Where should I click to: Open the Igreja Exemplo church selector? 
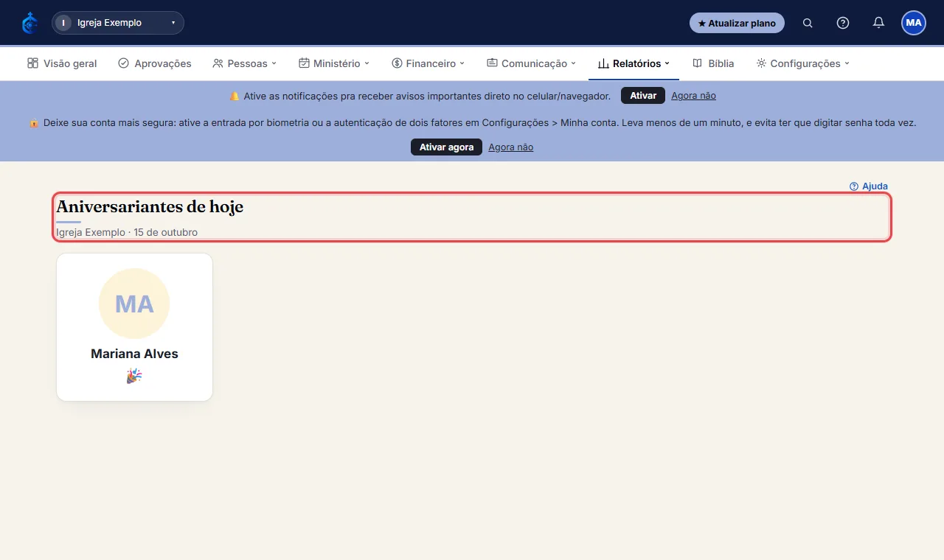coord(118,23)
